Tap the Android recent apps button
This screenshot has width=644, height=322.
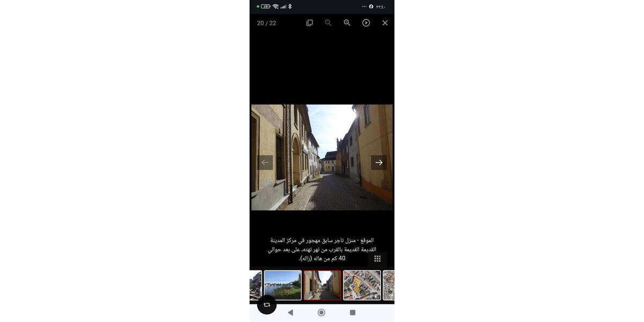click(x=353, y=312)
